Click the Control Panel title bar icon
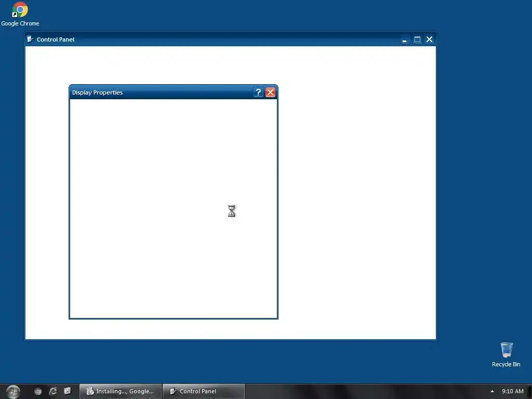This screenshot has height=399, width=532. [x=30, y=39]
